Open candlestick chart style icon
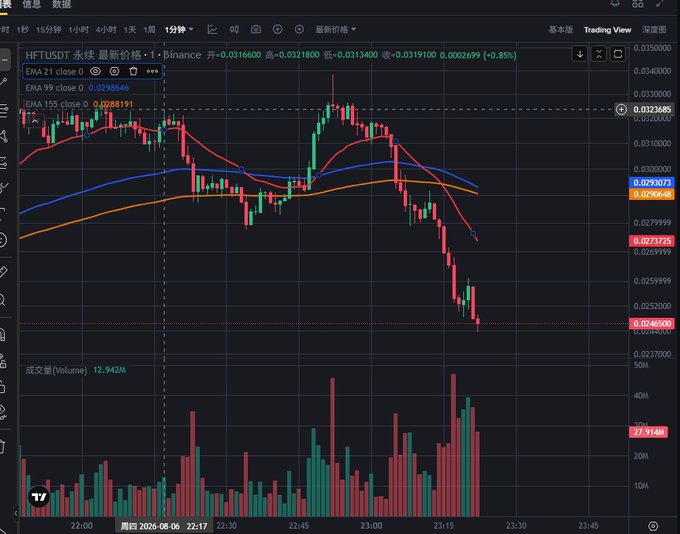Image resolution: width=680 pixels, height=534 pixels. pos(234,29)
